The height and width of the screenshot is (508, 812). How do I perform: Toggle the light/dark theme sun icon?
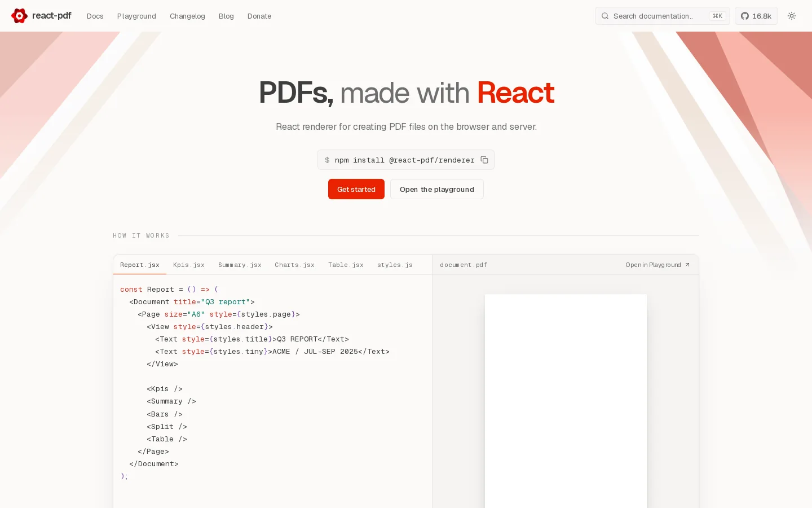pos(792,16)
